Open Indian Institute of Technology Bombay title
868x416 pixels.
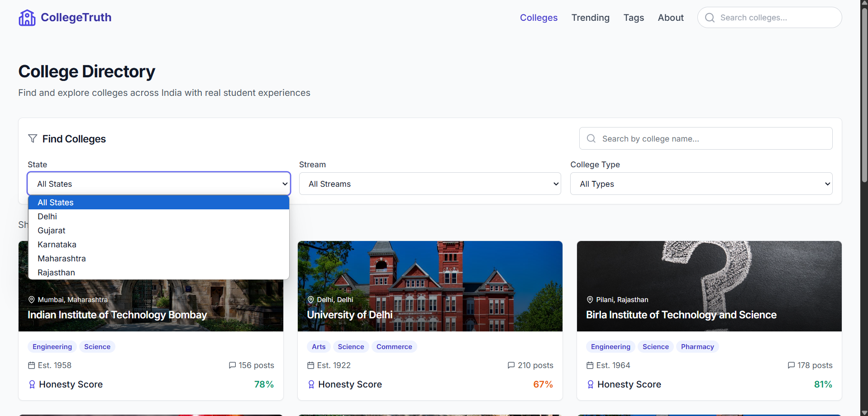117,315
